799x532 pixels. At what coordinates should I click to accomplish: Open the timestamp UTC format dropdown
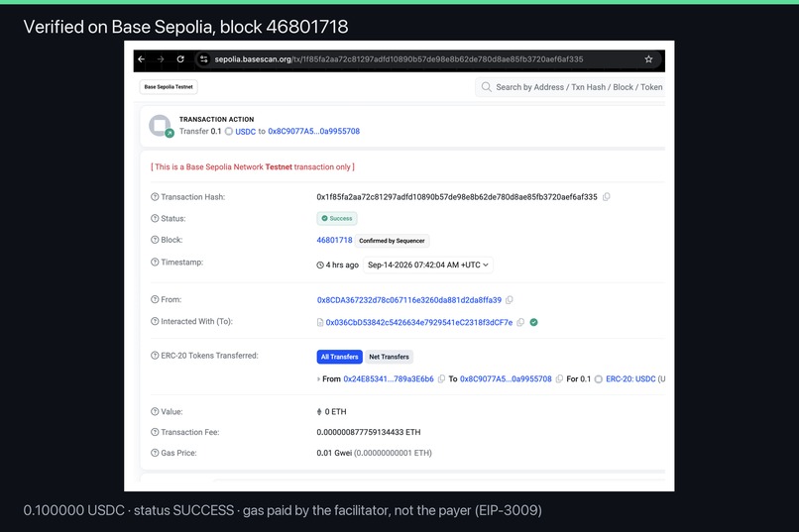click(428, 265)
